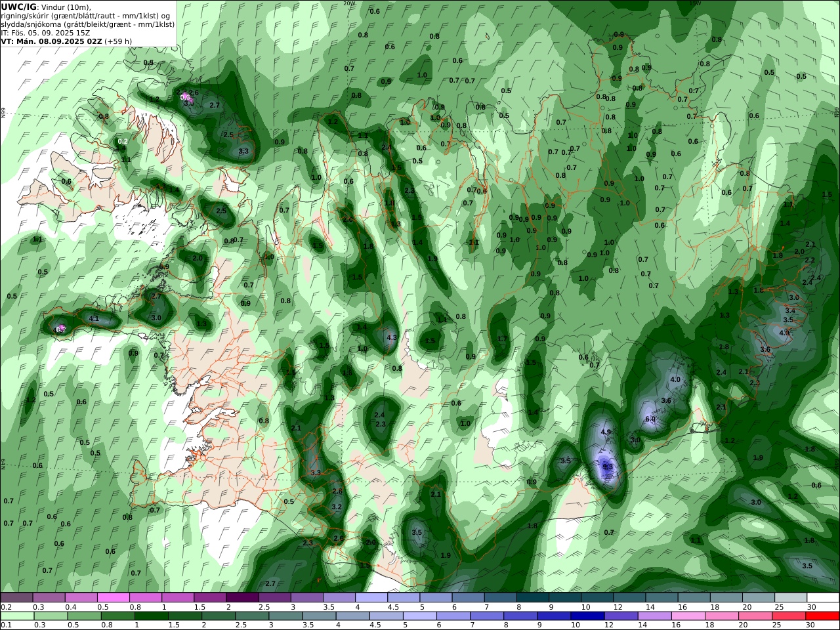Pick the lower legend swatch labeled 25
This screenshot has width=840, height=630.
coord(788,616)
